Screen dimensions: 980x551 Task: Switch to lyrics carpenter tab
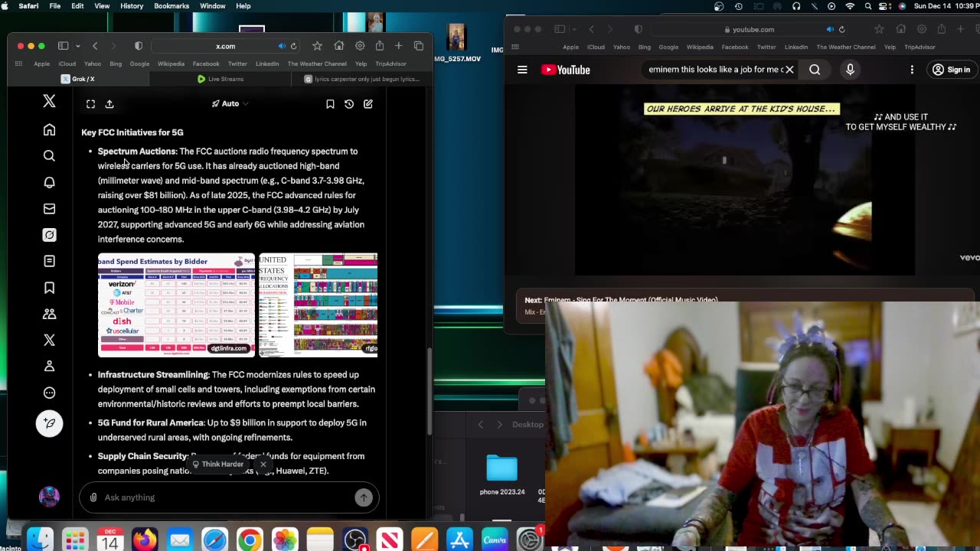[362, 79]
